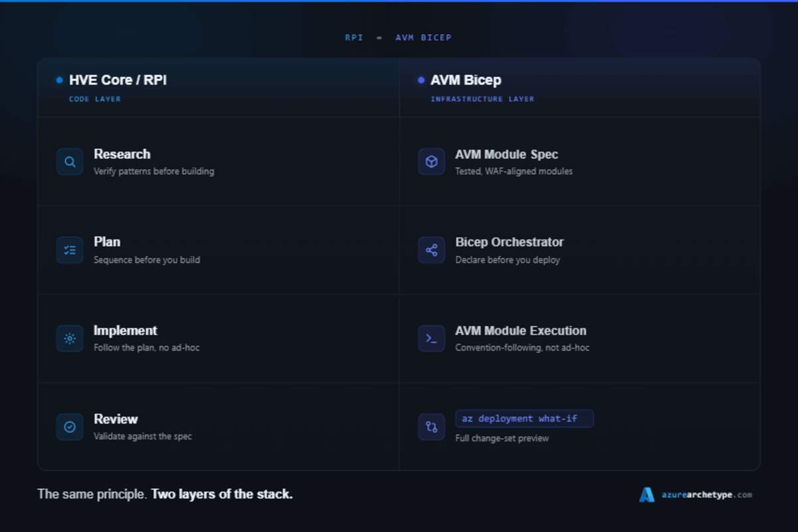Click the AVM Module Execution terminal icon
The image size is (798, 532).
point(432,338)
